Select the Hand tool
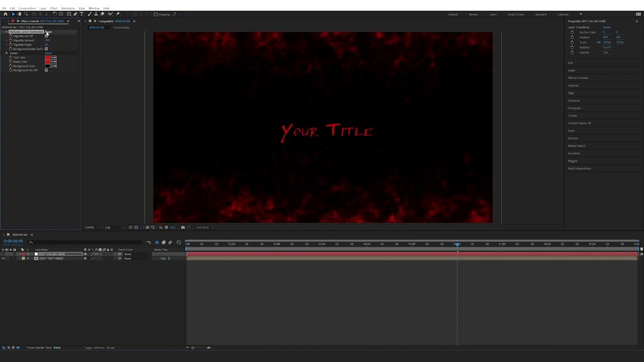This screenshot has width=644, height=362. click(20, 14)
